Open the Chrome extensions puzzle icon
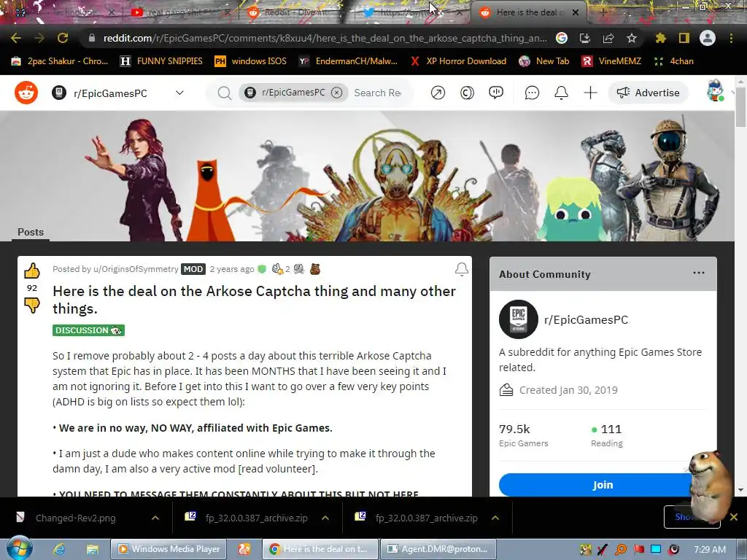This screenshot has height=560, width=747. tap(661, 38)
